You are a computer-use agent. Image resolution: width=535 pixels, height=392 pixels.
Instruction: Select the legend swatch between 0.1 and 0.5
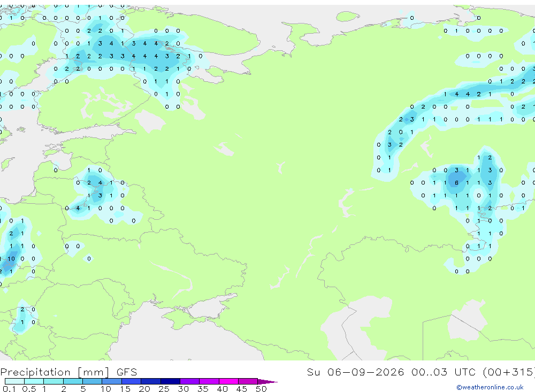[x=14, y=381]
